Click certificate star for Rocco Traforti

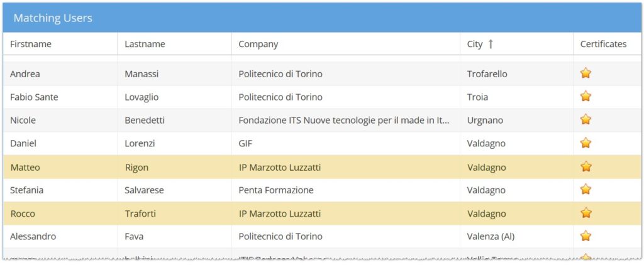[x=586, y=213]
